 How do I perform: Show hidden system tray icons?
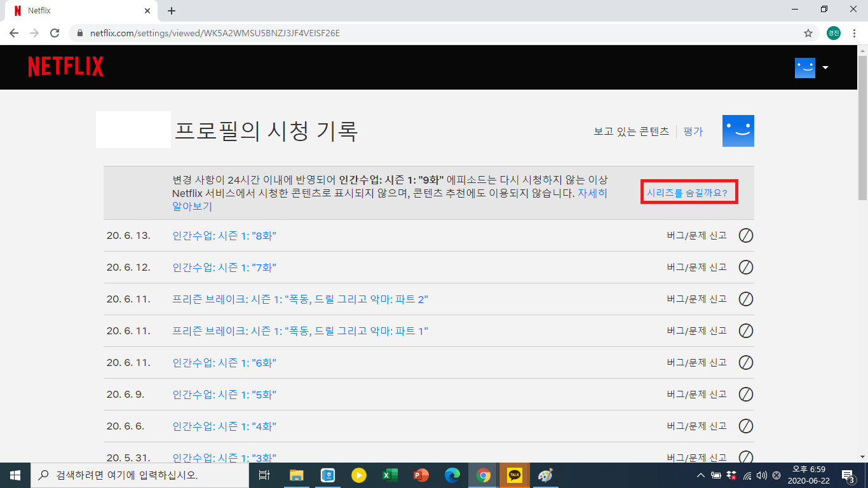701,475
